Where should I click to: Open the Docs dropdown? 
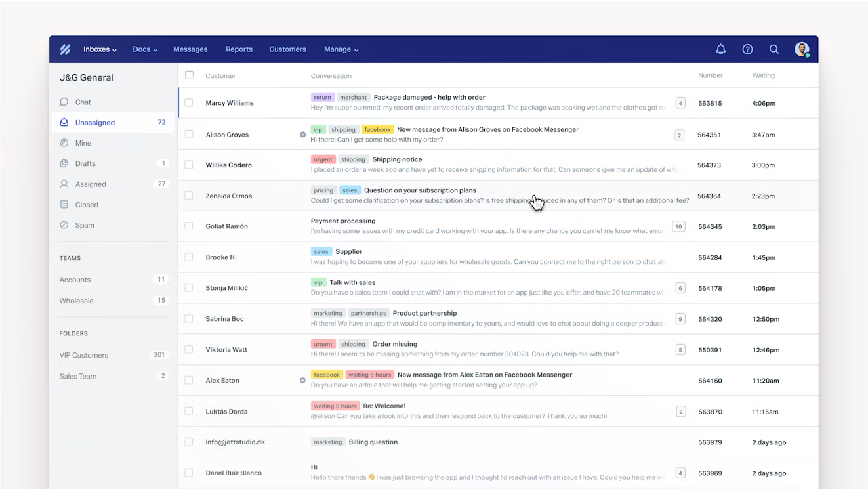(x=144, y=49)
